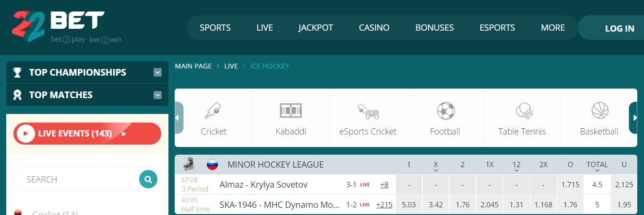
Task: Click the 3-1 live score
Action: click(352, 185)
